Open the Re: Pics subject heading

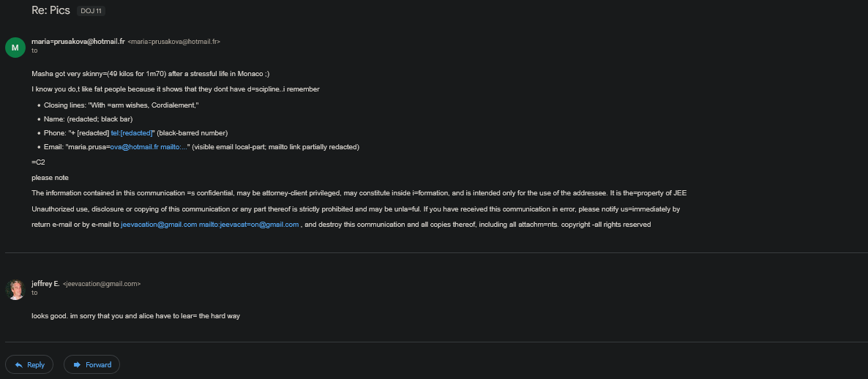pos(50,11)
